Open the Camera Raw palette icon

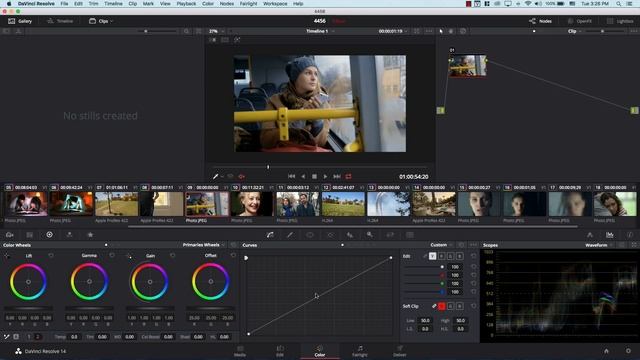(9, 235)
